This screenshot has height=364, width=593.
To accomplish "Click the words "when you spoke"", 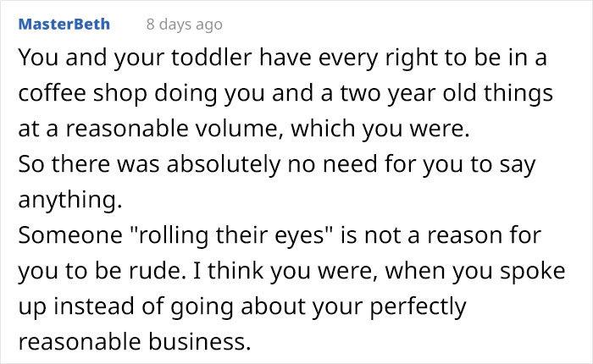I will click(475, 271).
